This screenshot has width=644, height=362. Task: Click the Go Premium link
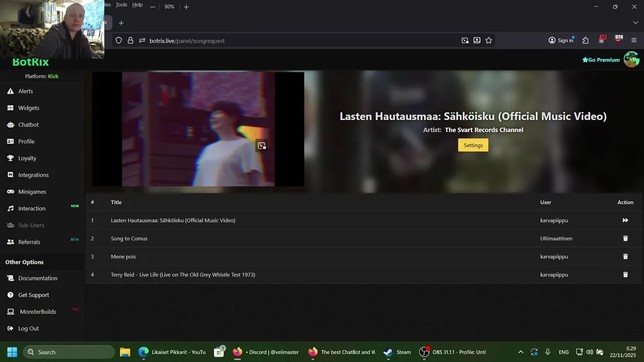[601, 60]
